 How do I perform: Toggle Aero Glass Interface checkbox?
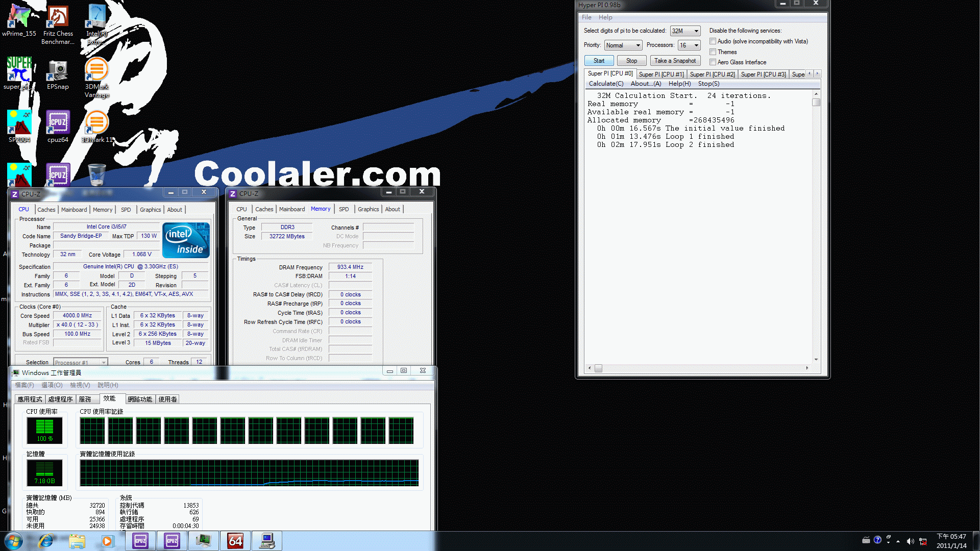coord(713,62)
